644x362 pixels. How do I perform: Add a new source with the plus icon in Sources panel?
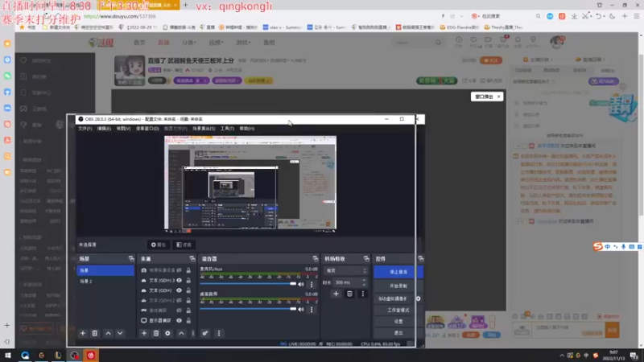[144, 333]
